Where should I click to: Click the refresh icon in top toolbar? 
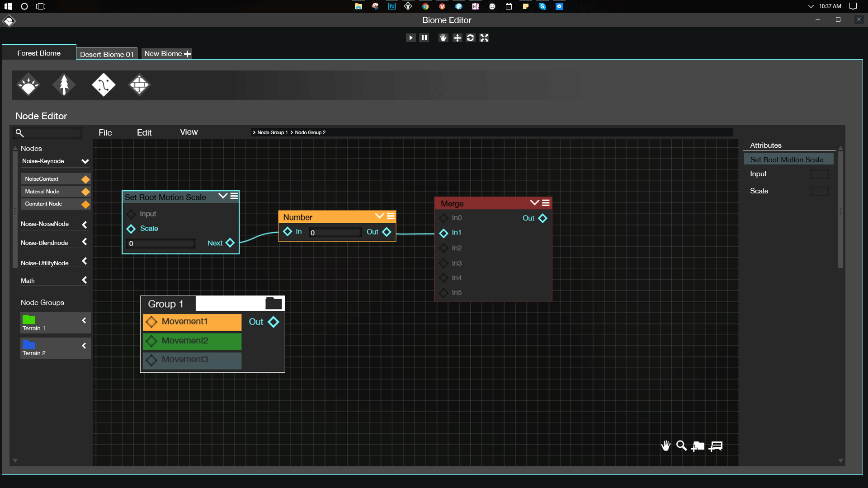pos(471,38)
